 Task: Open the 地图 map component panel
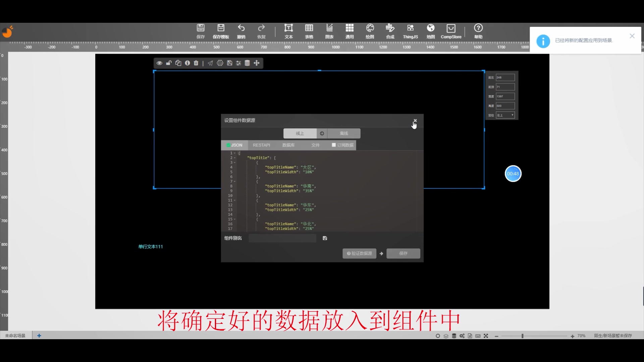click(x=430, y=31)
